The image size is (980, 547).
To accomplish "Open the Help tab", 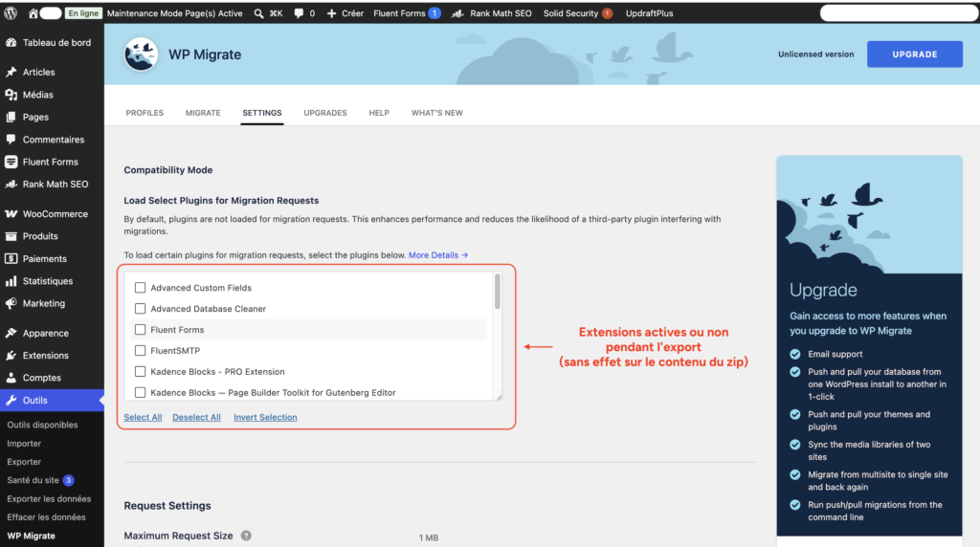I will coord(379,113).
